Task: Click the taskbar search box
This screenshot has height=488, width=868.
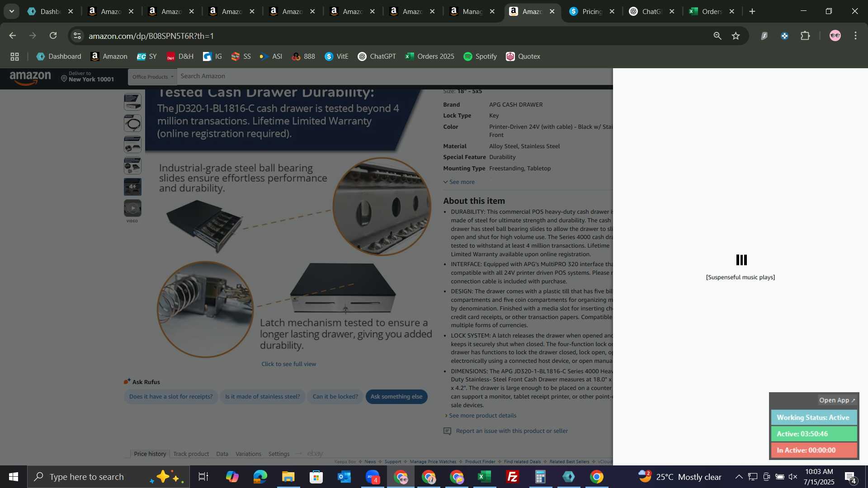Action: tap(108, 477)
